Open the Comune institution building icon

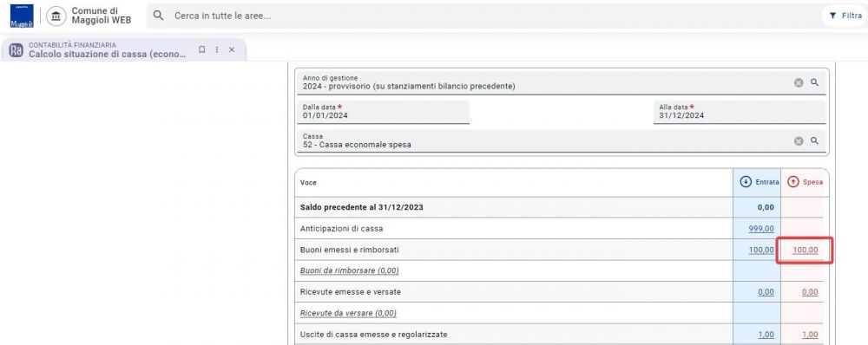click(56, 16)
